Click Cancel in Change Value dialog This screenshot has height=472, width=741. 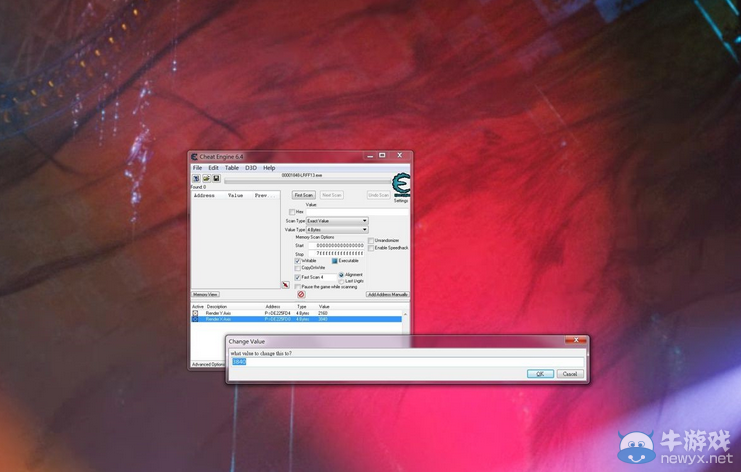tap(570, 374)
